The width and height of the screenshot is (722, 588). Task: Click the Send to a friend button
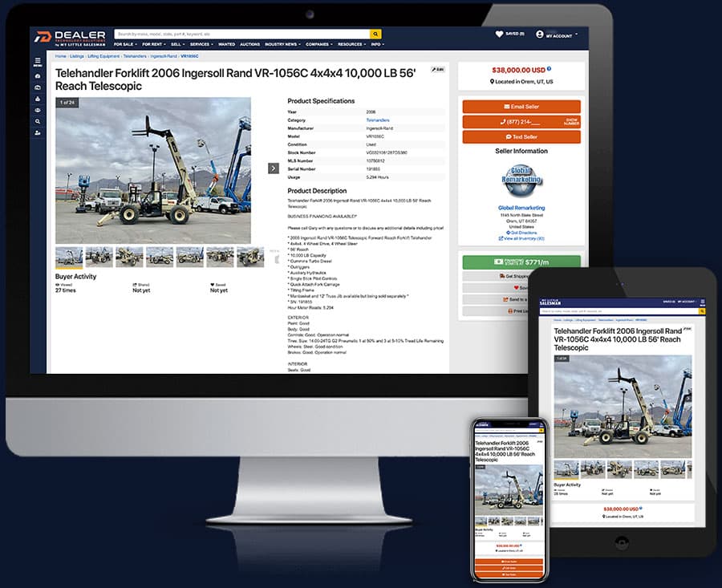[x=497, y=299]
